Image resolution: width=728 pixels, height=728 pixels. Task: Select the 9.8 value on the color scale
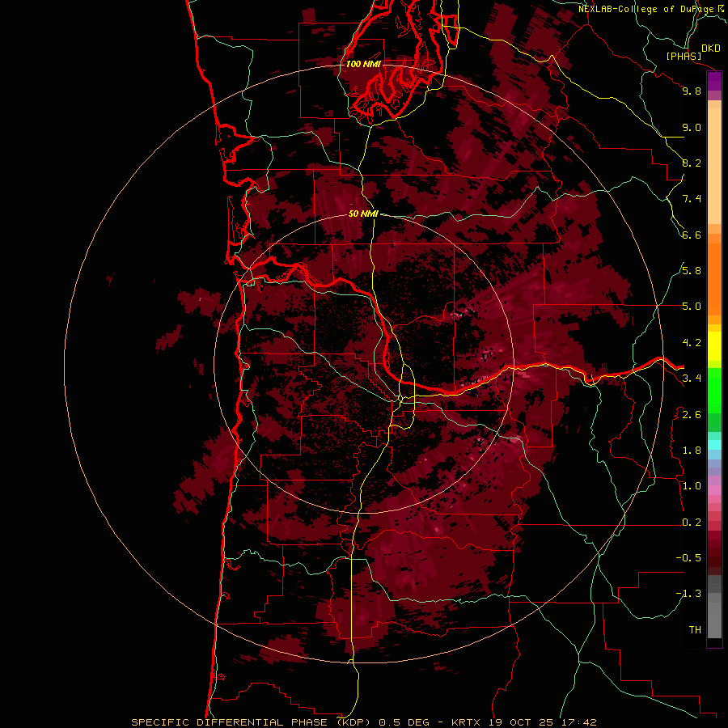tap(692, 91)
